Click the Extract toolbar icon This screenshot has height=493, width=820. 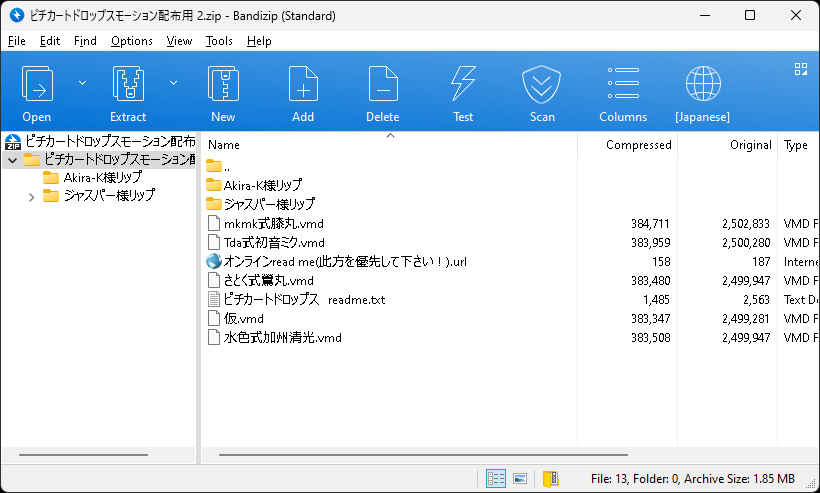pyautogui.click(x=128, y=84)
